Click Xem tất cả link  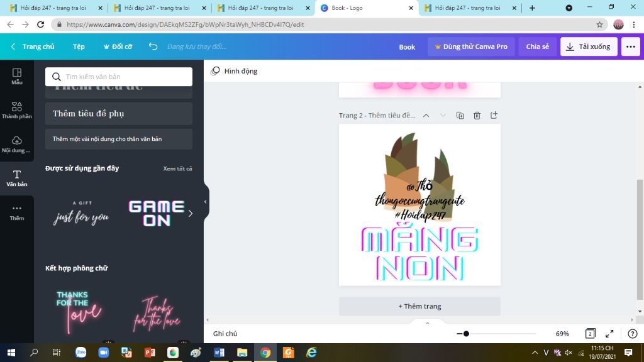tap(177, 168)
